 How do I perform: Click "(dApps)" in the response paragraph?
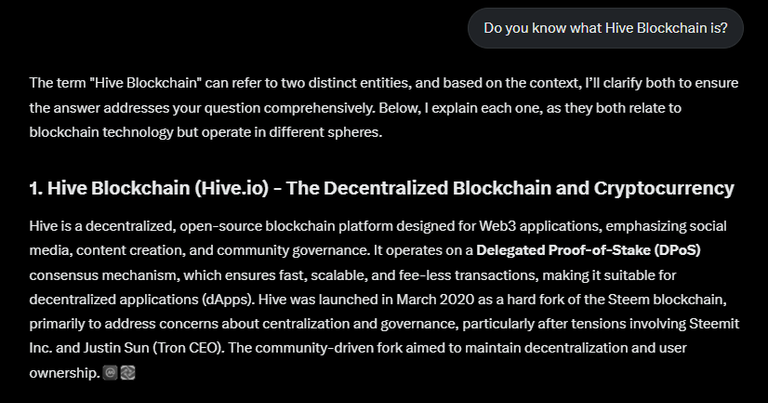(x=228, y=299)
